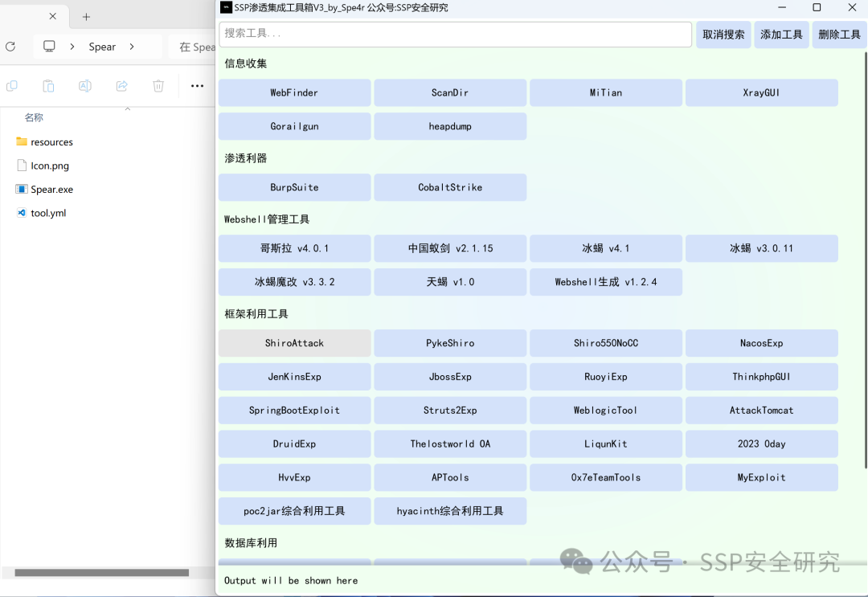Click the share icon in File Explorer toolbar

point(122,86)
